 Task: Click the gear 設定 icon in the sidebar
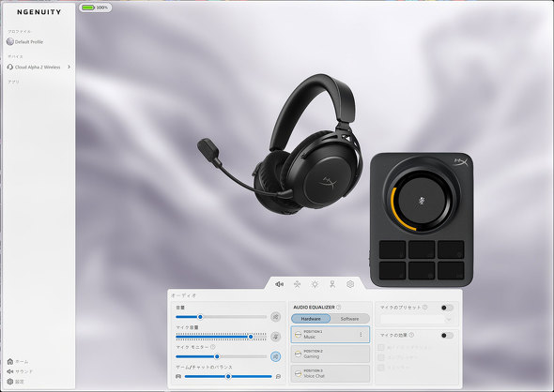[10, 382]
